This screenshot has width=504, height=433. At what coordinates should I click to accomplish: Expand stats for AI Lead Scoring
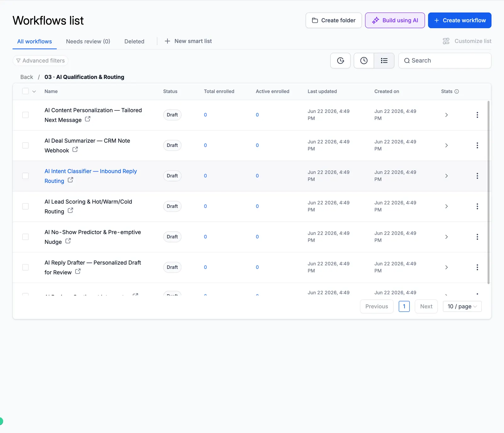tap(446, 206)
